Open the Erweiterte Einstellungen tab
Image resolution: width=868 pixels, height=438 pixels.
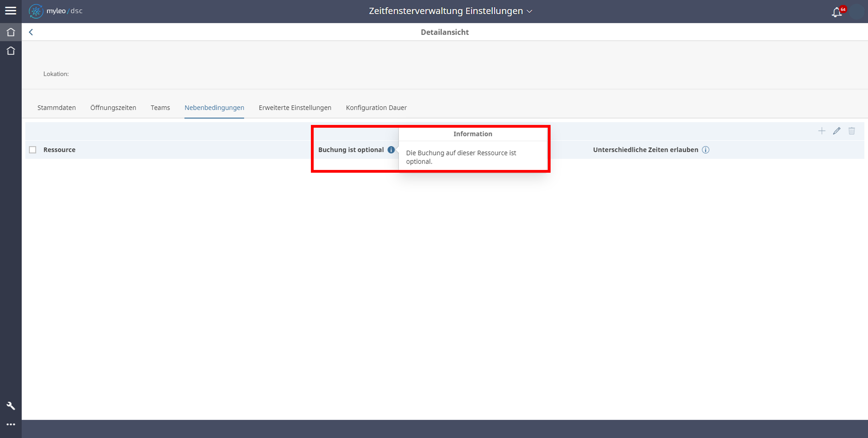click(295, 108)
